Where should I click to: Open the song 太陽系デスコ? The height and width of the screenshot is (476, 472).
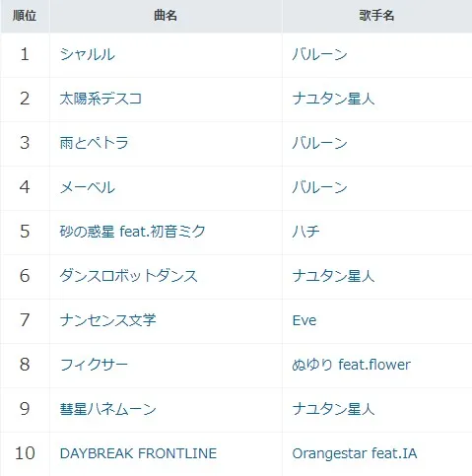[x=101, y=99]
